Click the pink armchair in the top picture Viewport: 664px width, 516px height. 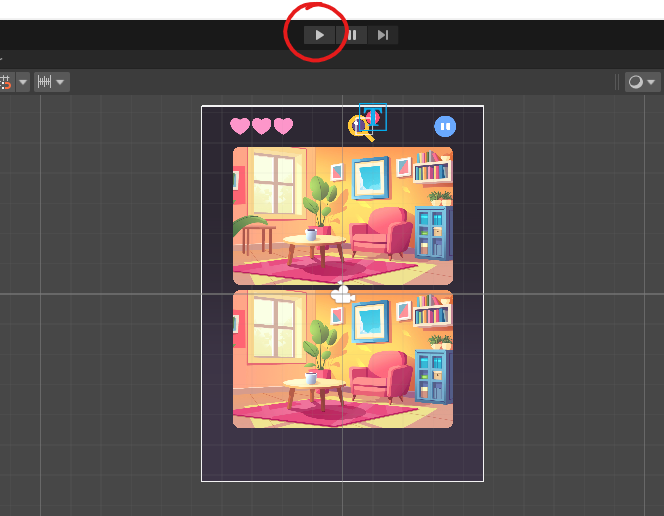(381, 234)
